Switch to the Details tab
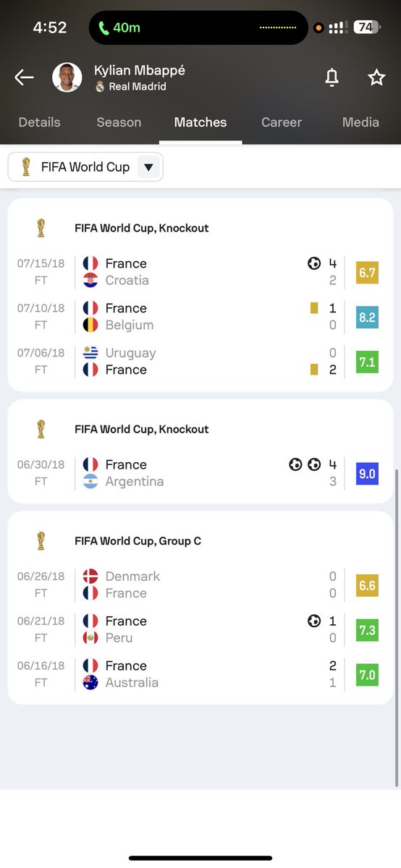The height and width of the screenshot is (868, 401). click(x=39, y=122)
